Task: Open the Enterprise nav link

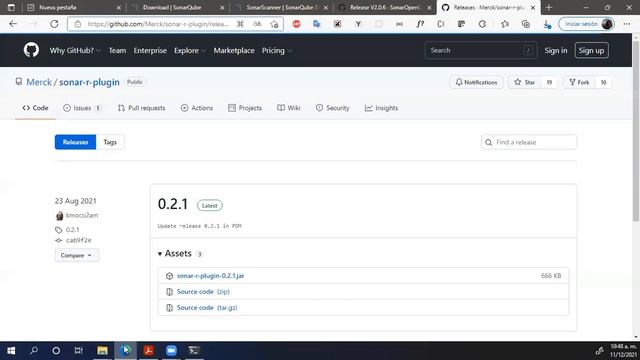Action: pyautogui.click(x=150, y=51)
